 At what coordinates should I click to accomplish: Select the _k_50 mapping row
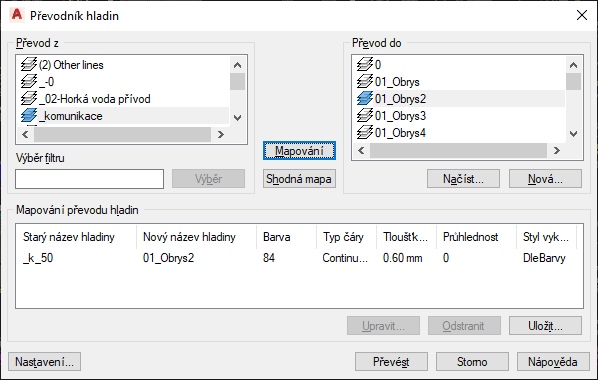click(x=299, y=258)
